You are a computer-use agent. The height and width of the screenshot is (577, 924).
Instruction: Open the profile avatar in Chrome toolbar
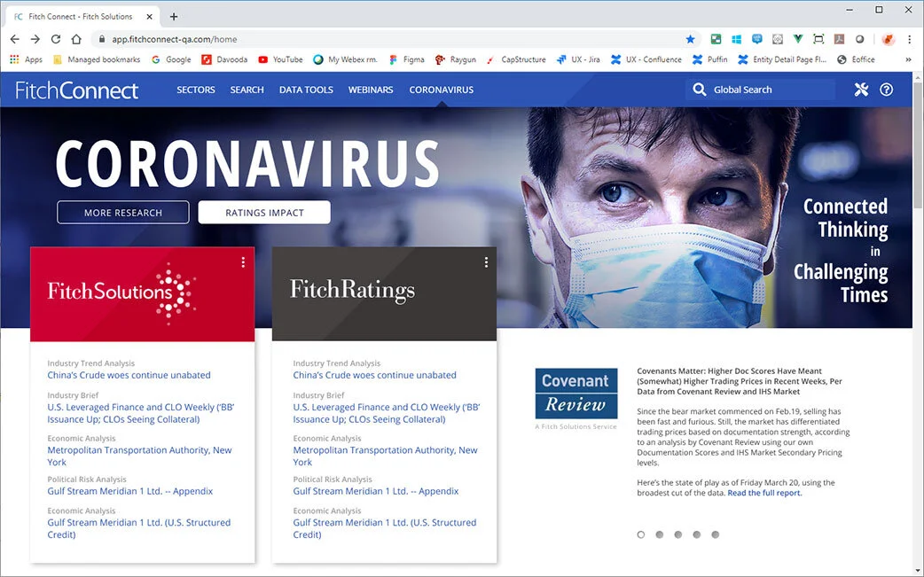click(888, 39)
